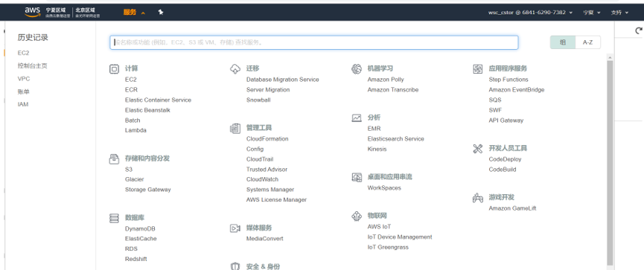Viewport: 644px width, 270px height.
Task: Open Elastic Beanstalk
Action: click(x=147, y=110)
